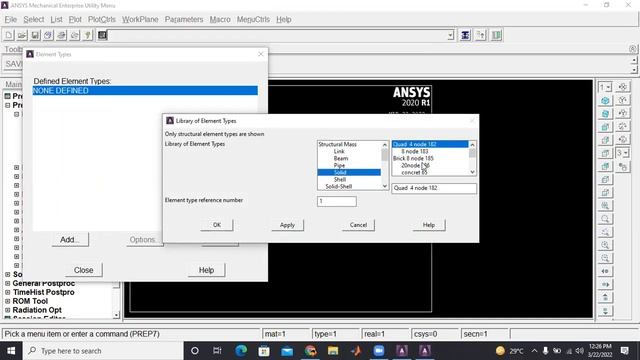The width and height of the screenshot is (640, 360).
Task: Expand the TimeHist Postpro tree node
Action: coord(7,292)
